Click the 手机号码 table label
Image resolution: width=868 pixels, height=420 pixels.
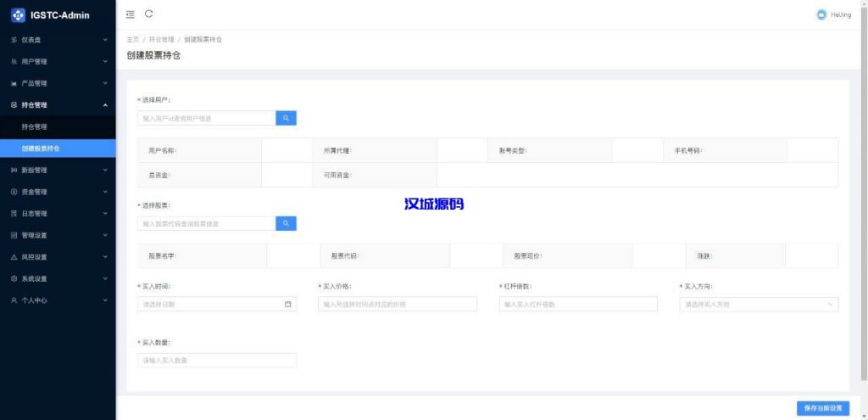(x=688, y=150)
